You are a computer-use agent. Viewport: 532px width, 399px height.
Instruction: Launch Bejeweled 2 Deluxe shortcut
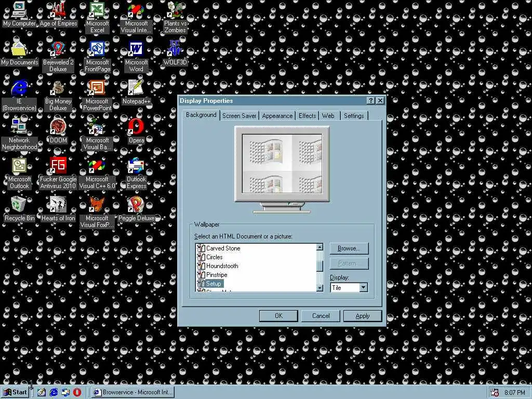[x=58, y=56]
